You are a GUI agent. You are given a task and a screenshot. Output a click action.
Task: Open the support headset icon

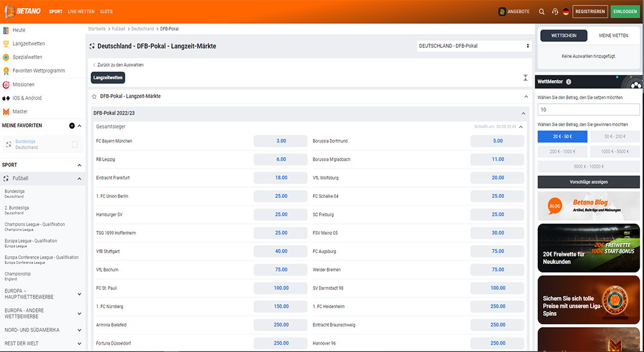pyautogui.click(x=555, y=12)
